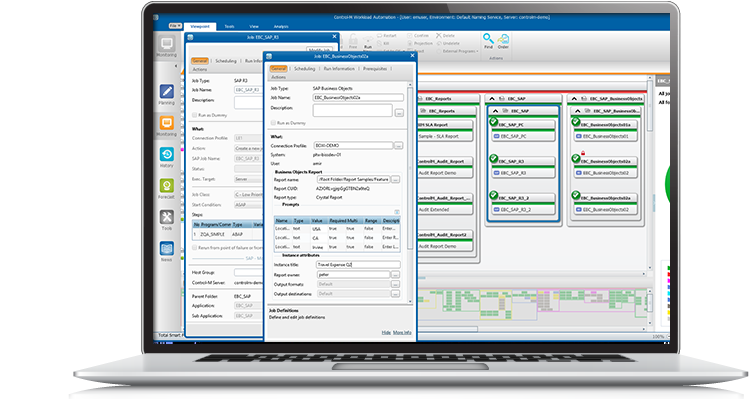
Task: Open the orange Monitoring sidebar icon
Action: 166,123
